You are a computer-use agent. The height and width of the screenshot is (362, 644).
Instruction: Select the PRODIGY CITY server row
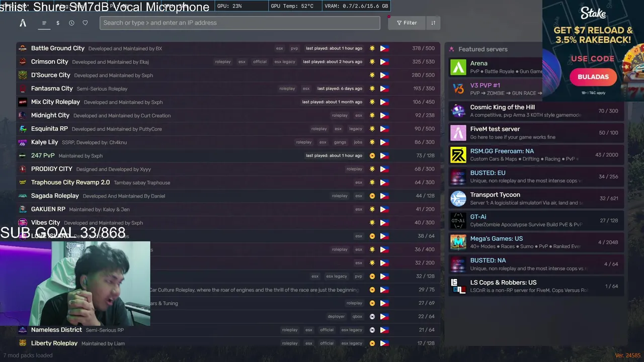pos(228,169)
